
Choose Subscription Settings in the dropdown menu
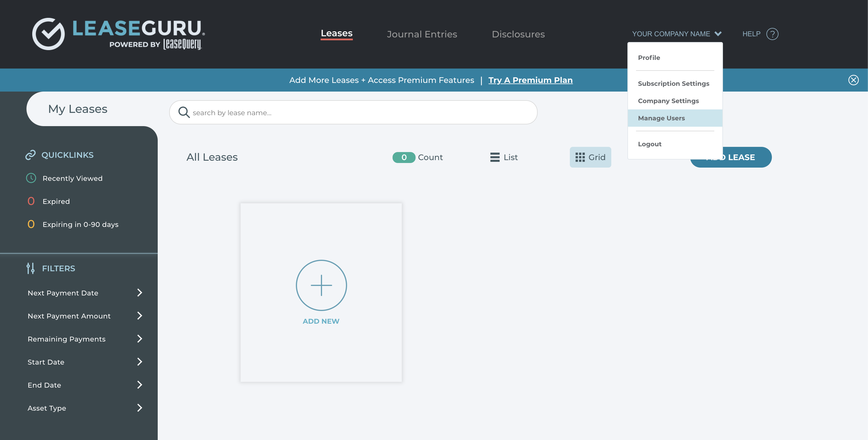coord(673,84)
